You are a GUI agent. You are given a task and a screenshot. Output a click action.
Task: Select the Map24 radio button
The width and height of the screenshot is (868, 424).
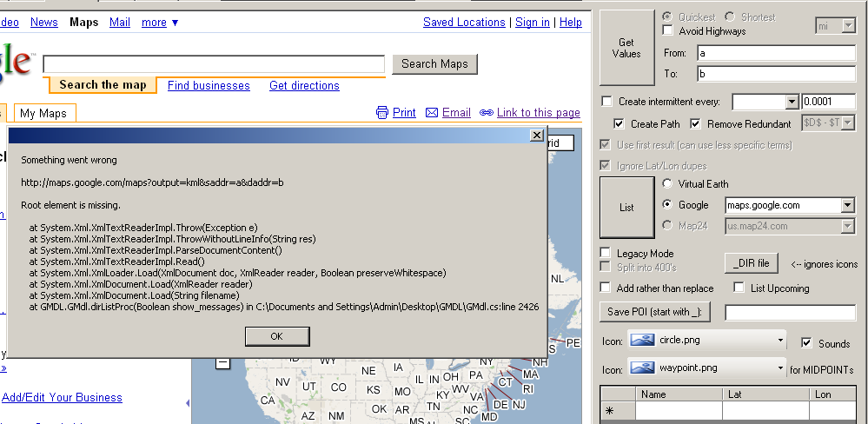pos(667,225)
